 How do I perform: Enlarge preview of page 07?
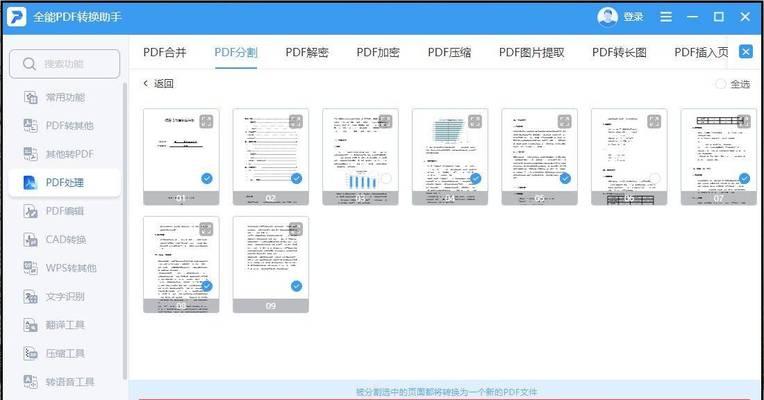coord(744,121)
